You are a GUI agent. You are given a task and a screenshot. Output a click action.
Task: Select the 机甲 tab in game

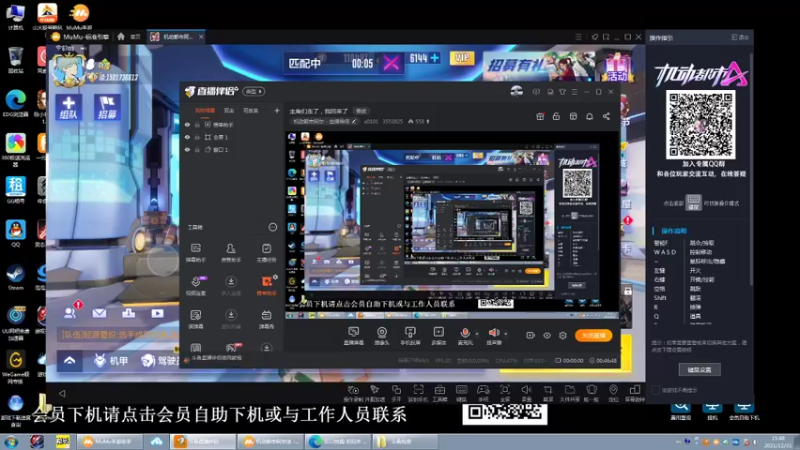pos(111,361)
